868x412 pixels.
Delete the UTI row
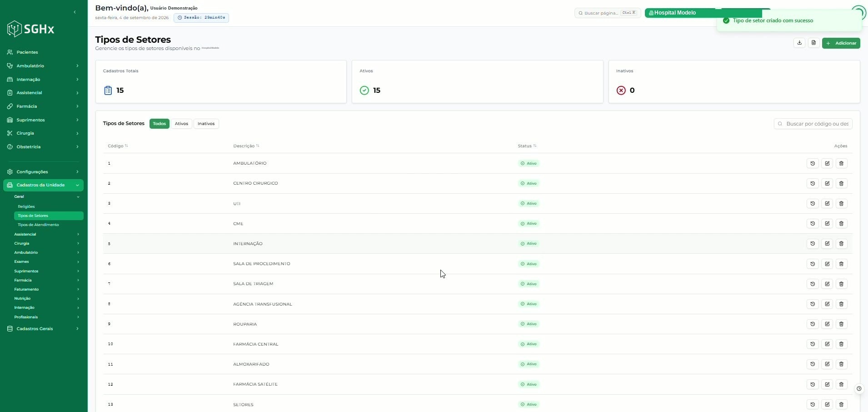click(x=841, y=203)
